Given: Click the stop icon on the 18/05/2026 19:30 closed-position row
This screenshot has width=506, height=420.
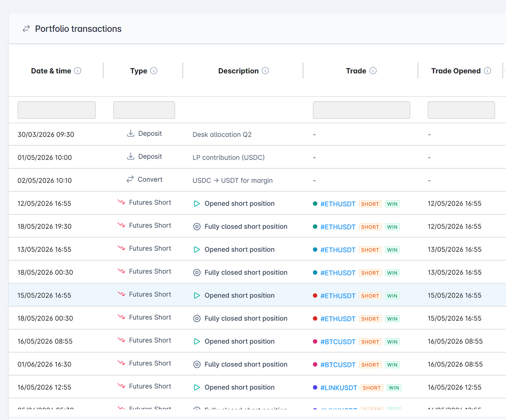Looking at the screenshot, I should pyautogui.click(x=197, y=227).
